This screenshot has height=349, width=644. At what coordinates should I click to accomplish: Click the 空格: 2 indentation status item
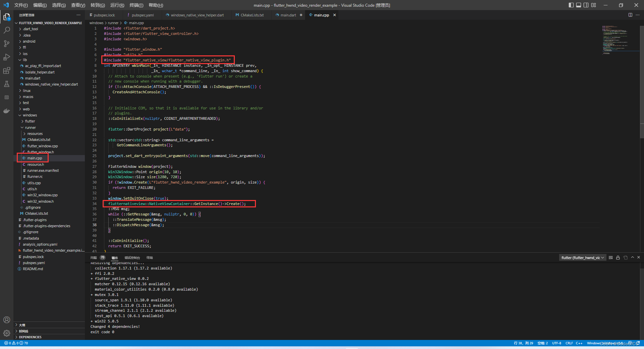pyautogui.click(x=542, y=343)
